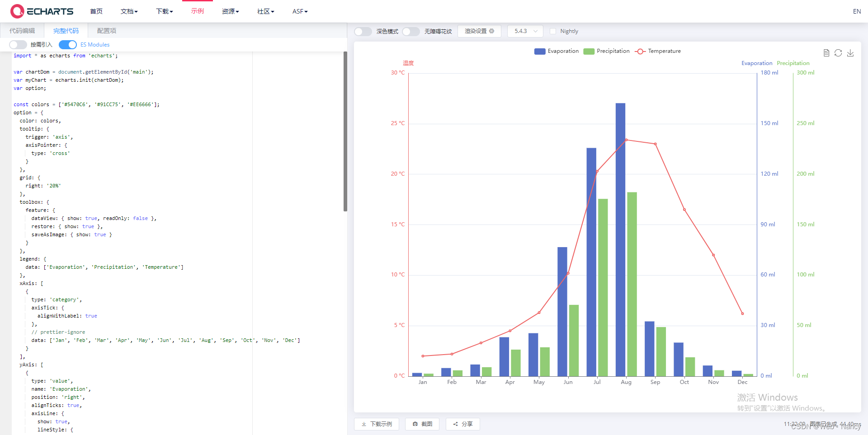Click the camera icon on 截图 button

click(x=415, y=424)
